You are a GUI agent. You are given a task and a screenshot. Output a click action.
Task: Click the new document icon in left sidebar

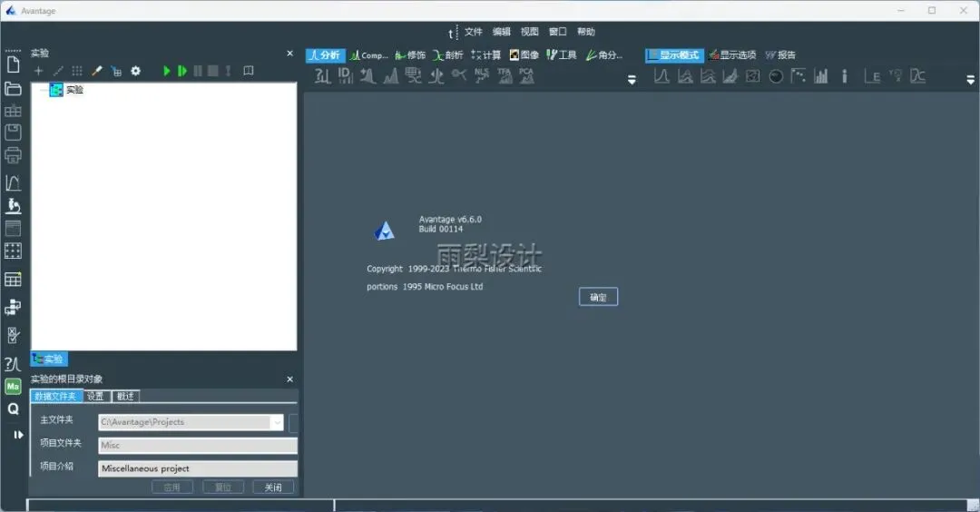(13, 64)
